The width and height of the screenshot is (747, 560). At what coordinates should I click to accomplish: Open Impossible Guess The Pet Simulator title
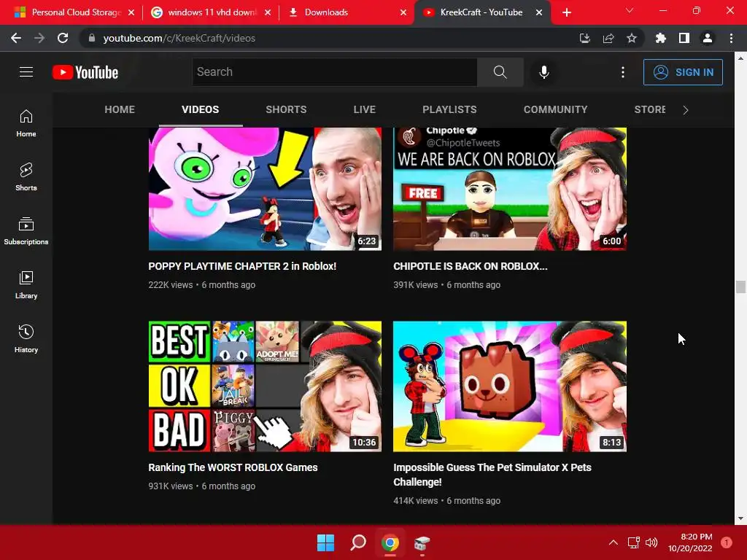tap(492, 475)
